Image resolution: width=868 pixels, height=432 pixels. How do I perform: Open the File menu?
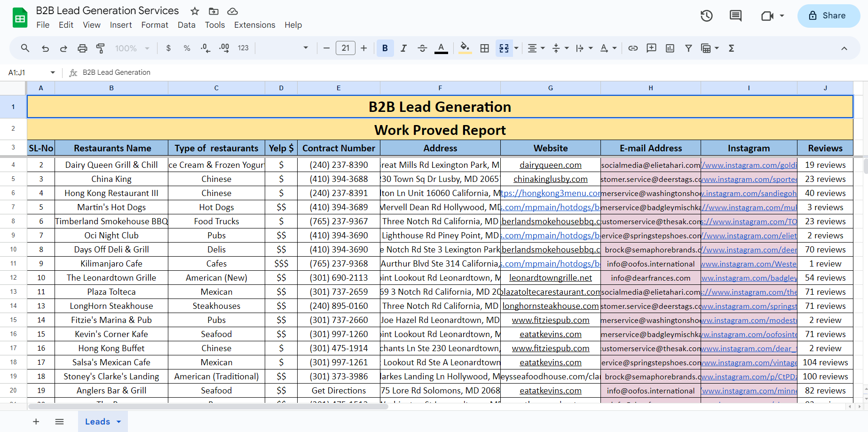43,25
